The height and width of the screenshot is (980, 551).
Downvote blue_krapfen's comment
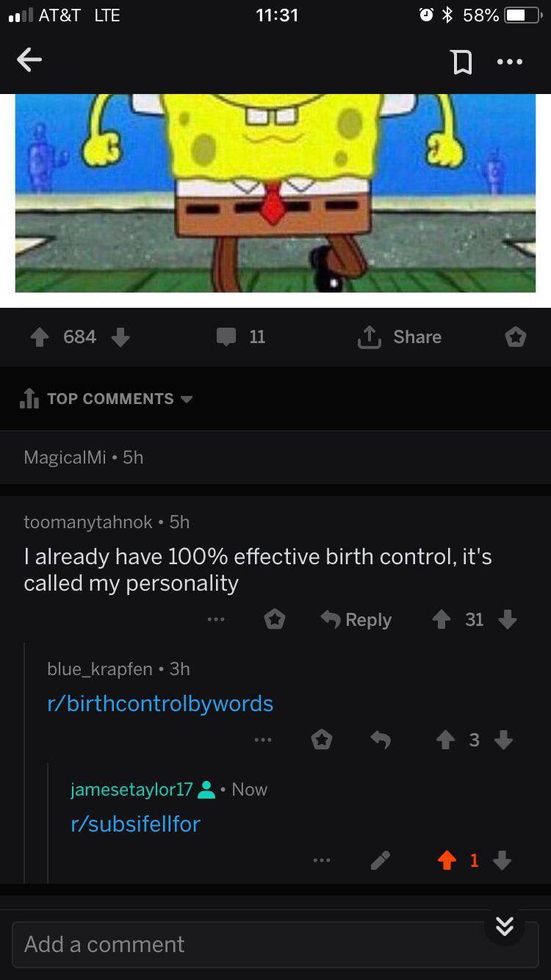(x=504, y=740)
